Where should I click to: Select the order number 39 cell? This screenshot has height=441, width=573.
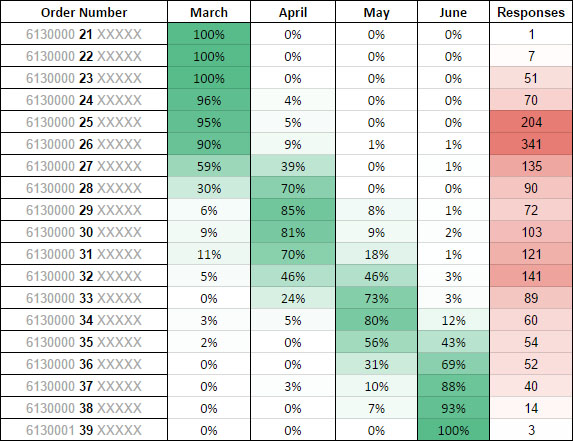point(84,430)
